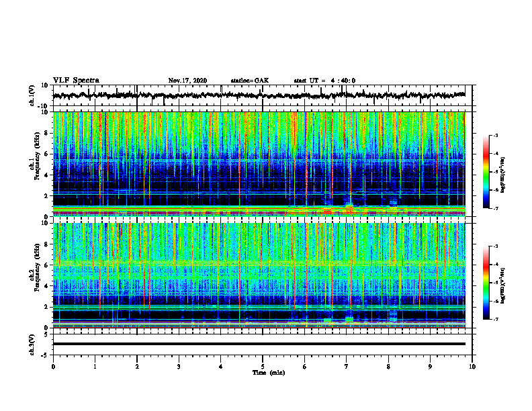Click the "4" kHz tick on ch.1 frequency axis
The image size is (532, 411).
[x=46, y=175]
